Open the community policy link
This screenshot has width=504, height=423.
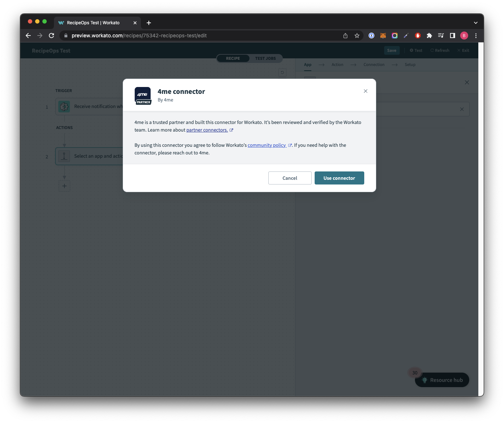click(x=267, y=145)
